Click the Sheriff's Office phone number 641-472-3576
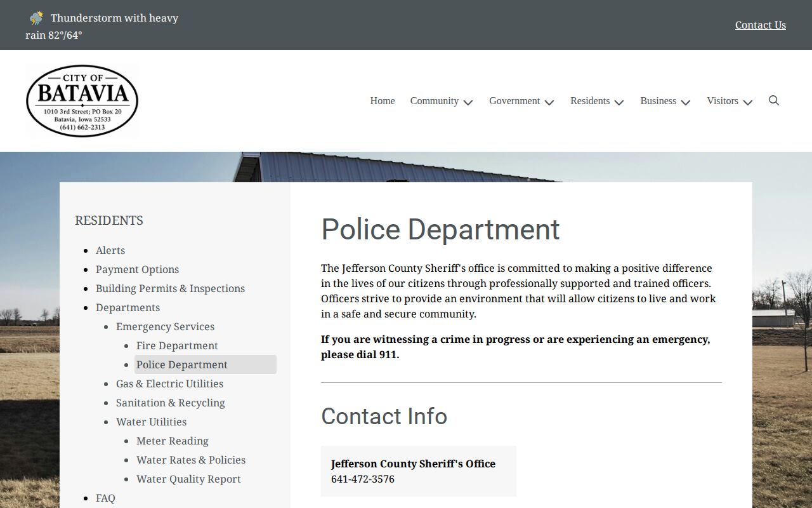Image resolution: width=812 pixels, height=508 pixels. pos(363,479)
